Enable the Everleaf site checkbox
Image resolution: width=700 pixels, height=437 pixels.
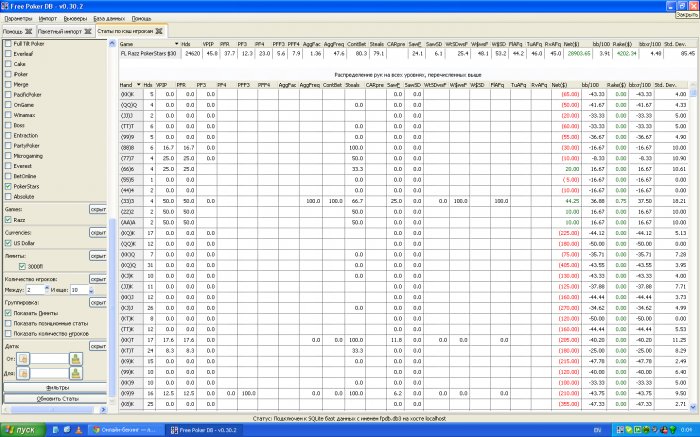pos(8,54)
